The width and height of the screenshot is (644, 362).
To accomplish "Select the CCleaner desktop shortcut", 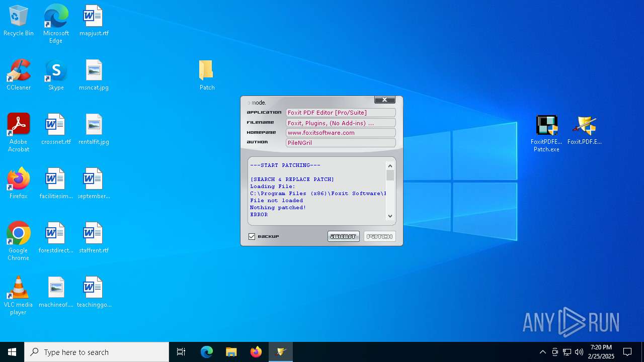I will 18,75.
